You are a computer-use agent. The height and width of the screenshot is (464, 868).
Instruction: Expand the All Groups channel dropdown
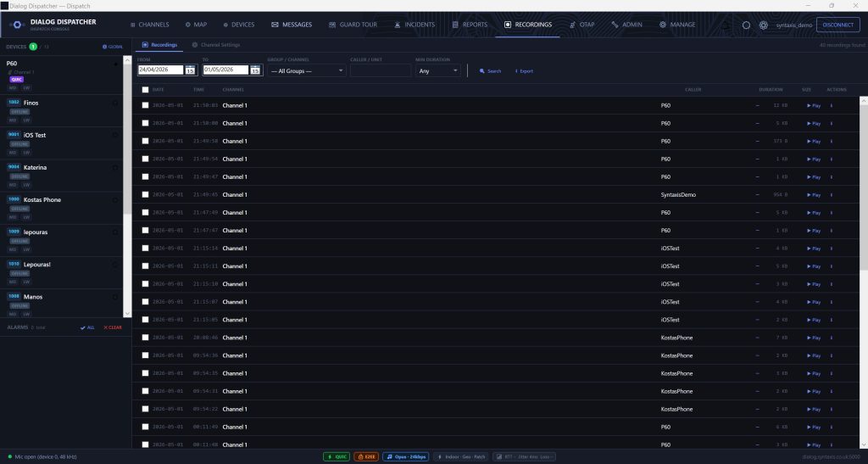307,71
